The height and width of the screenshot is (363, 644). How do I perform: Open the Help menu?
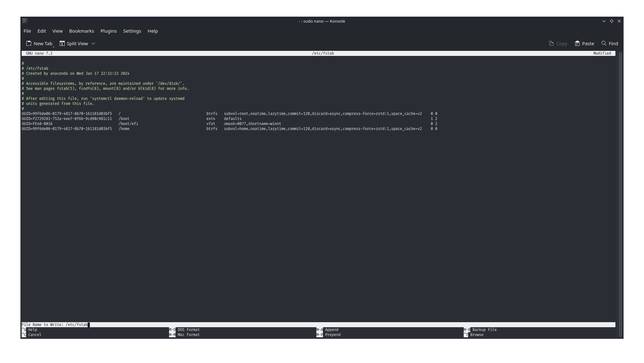pyautogui.click(x=153, y=31)
